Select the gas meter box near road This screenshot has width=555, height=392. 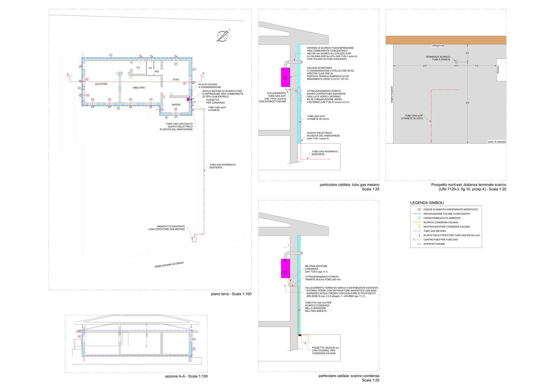point(195,239)
